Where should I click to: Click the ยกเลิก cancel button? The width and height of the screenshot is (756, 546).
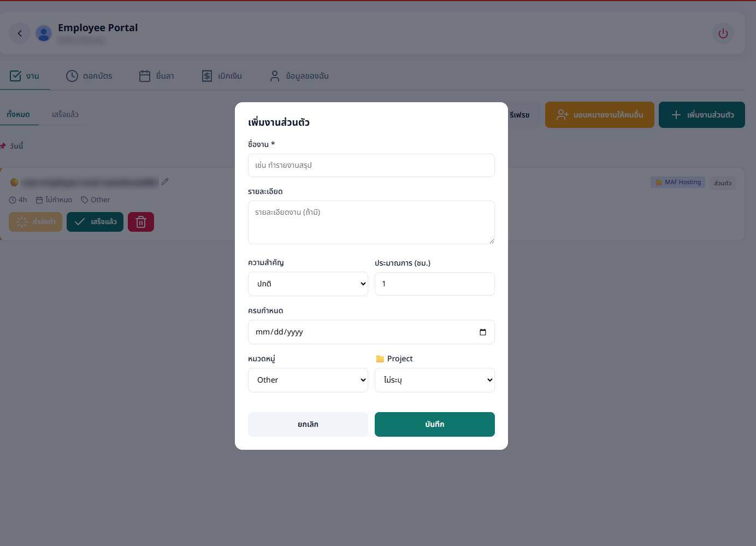tap(308, 425)
